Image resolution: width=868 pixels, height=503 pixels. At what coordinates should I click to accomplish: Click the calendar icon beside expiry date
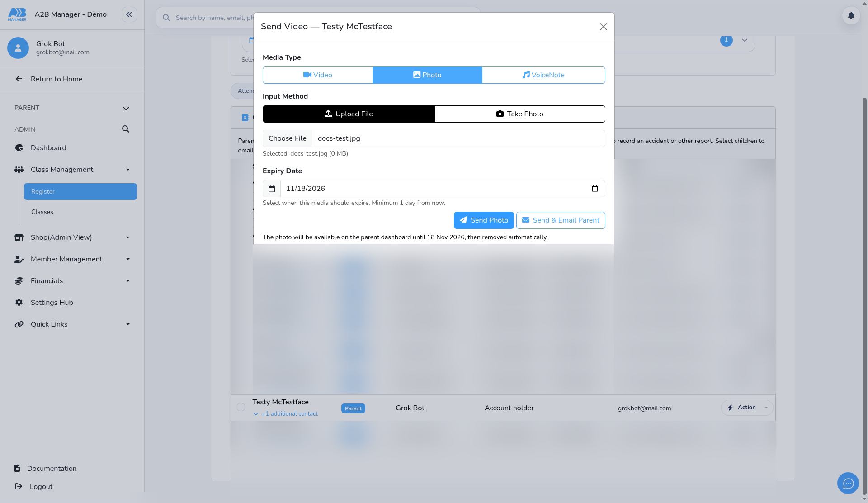click(x=272, y=189)
